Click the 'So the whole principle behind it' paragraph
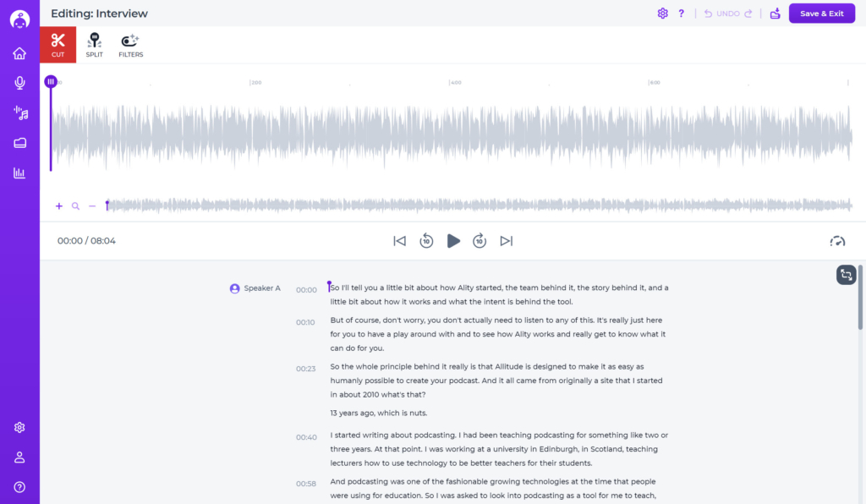Screen dimensions: 866x504 (496, 381)
